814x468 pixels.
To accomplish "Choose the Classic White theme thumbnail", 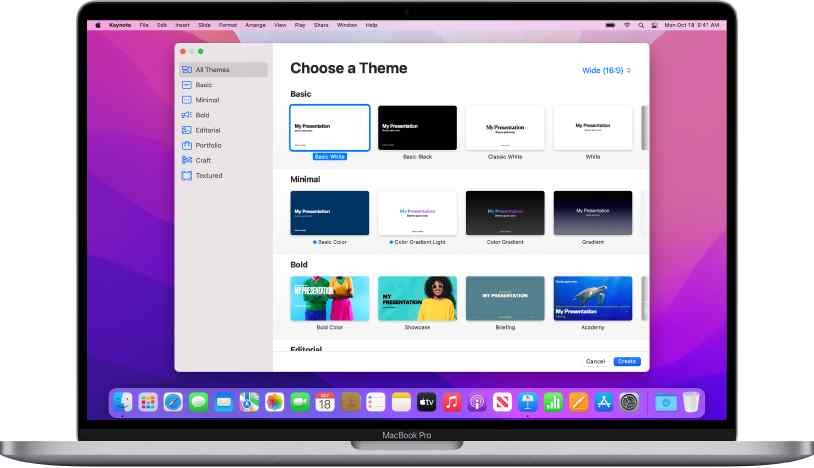I will [505, 128].
